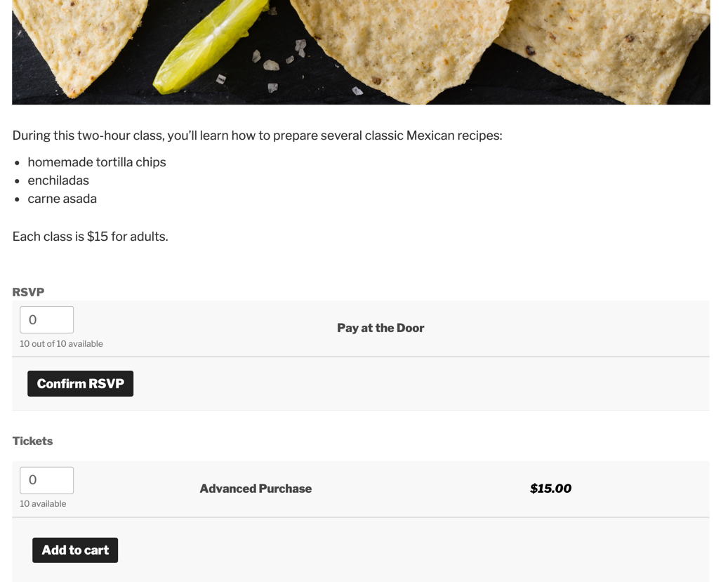This screenshot has width=728, height=582.
Task: Click the $15.00 ticket price
Action: point(550,489)
